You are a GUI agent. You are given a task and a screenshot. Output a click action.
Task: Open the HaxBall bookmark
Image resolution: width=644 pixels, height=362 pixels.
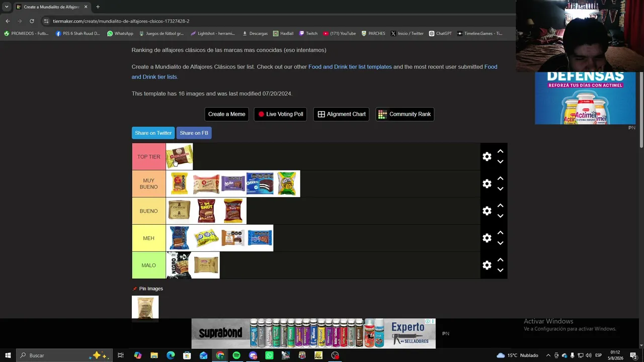283,34
